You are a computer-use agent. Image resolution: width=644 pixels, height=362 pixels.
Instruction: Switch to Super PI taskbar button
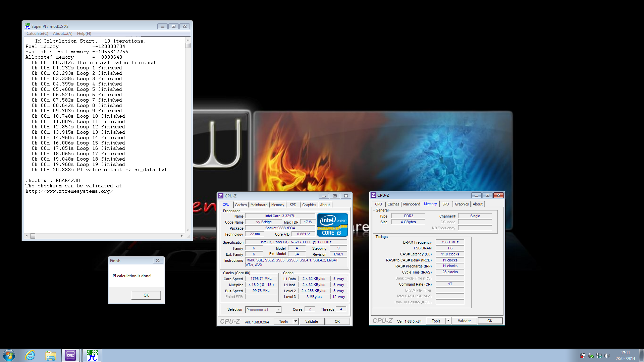[x=92, y=355]
